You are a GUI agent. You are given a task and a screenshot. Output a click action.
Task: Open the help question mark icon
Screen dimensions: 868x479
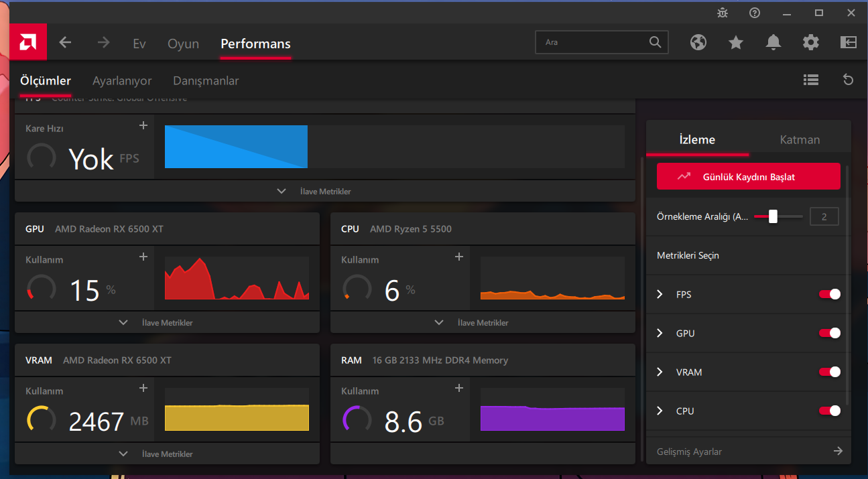[x=755, y=13]
